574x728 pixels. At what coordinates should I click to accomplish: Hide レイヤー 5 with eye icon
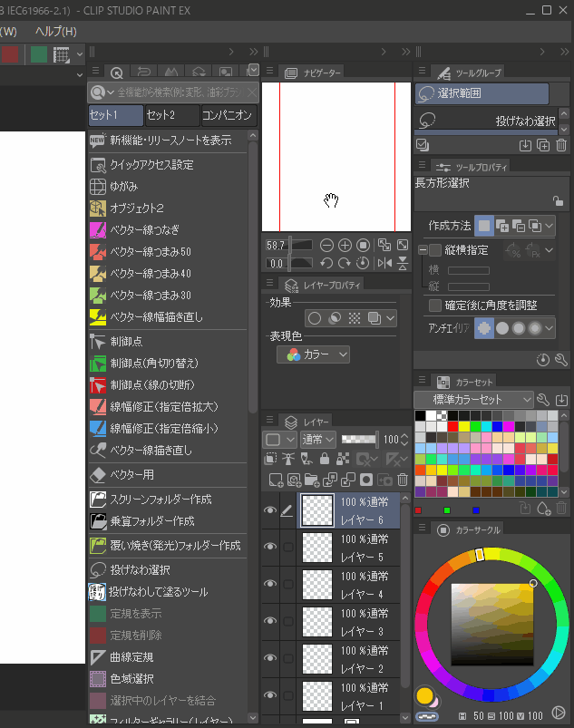(x=270, y=547)
